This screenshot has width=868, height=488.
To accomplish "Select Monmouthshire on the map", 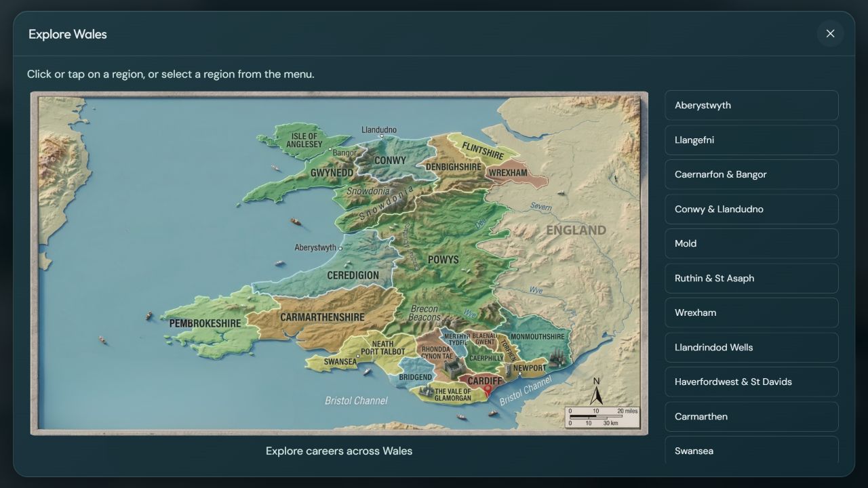I will coord(537,337).
